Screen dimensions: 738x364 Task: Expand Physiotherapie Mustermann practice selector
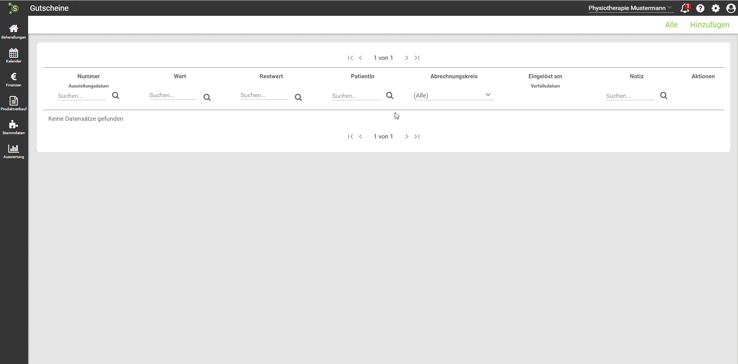pyautogui.click(x=630, y=8)
